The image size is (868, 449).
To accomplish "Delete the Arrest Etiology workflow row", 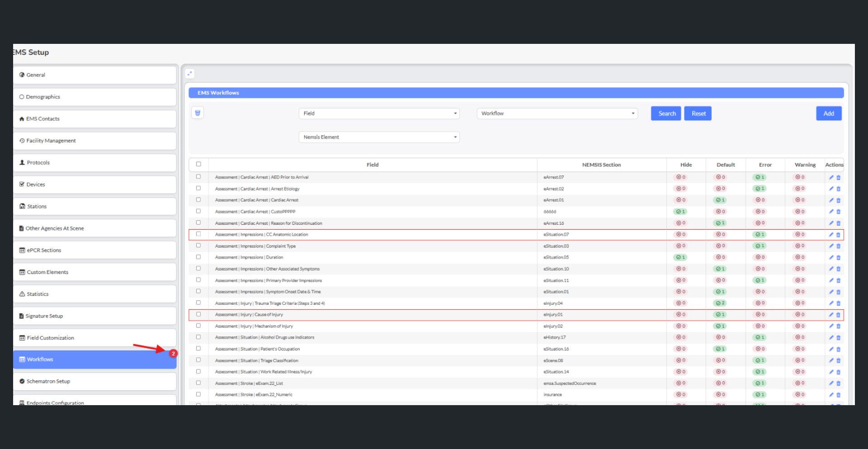I will pyautogui.click(x=839, y=189).
